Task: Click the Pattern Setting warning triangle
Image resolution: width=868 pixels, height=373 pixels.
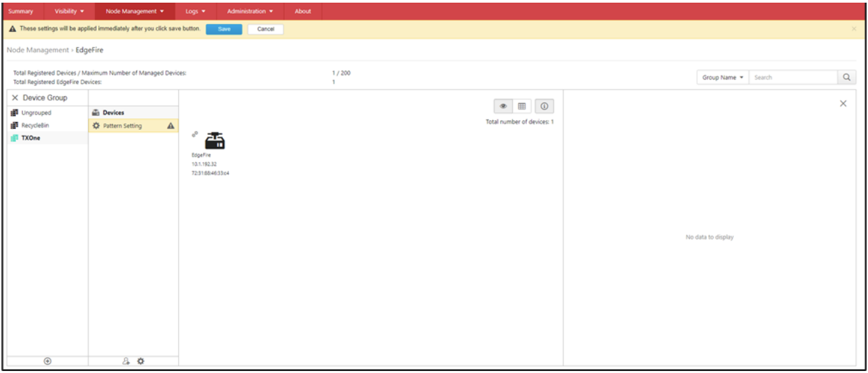Action: point(170,125)
